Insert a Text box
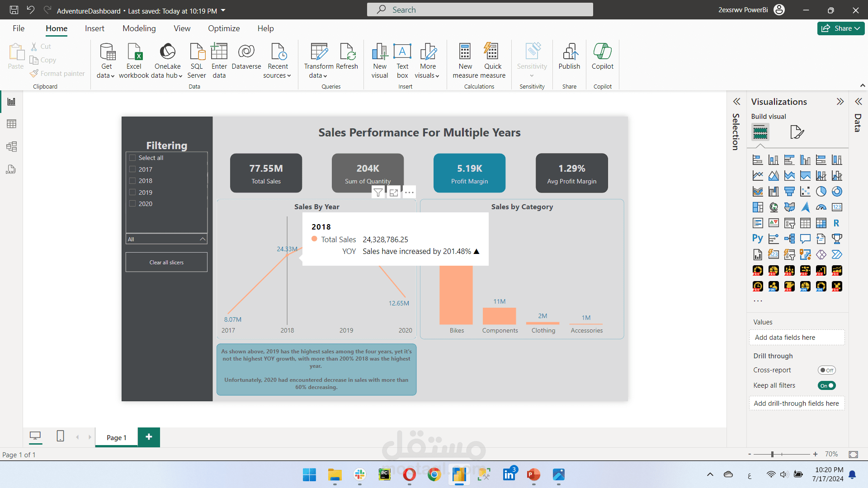This screenshot has width=868, height=488. [402, 61]
